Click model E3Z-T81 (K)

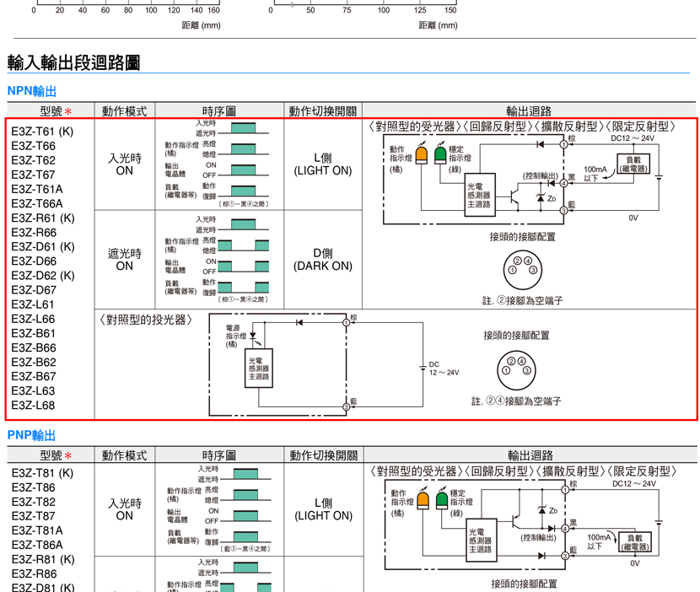click(x=42, y=473)
